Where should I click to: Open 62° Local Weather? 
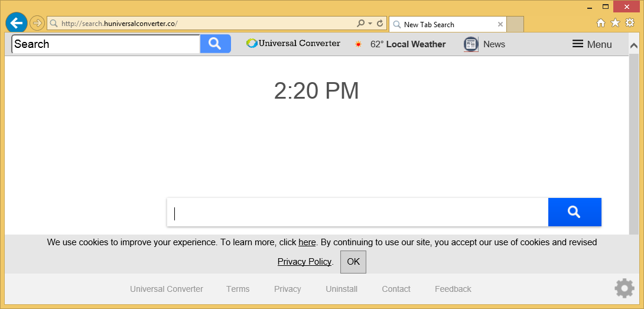pyautogui.click(x=408, y=44)
